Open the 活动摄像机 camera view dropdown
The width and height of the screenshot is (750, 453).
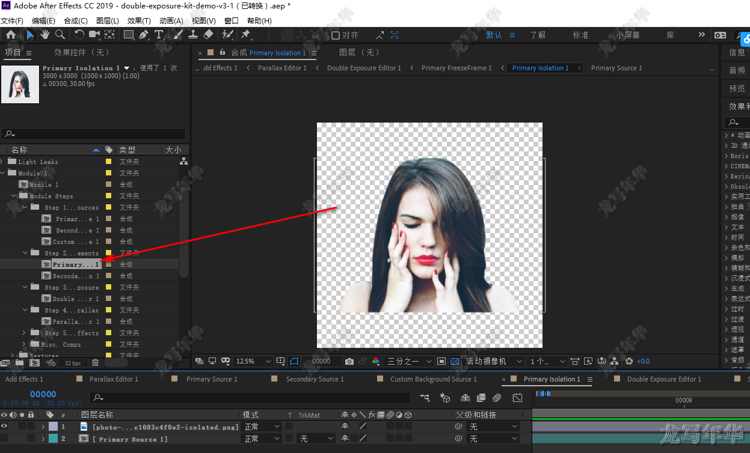[493, 361]
